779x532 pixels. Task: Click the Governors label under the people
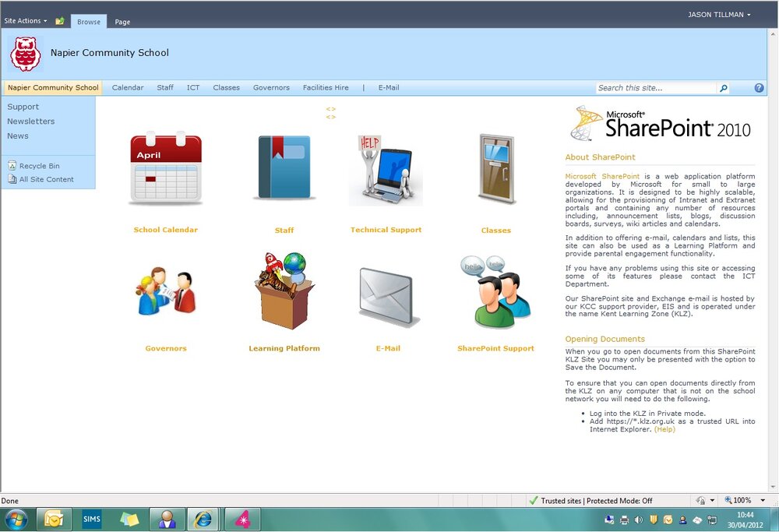pos(166,348)
